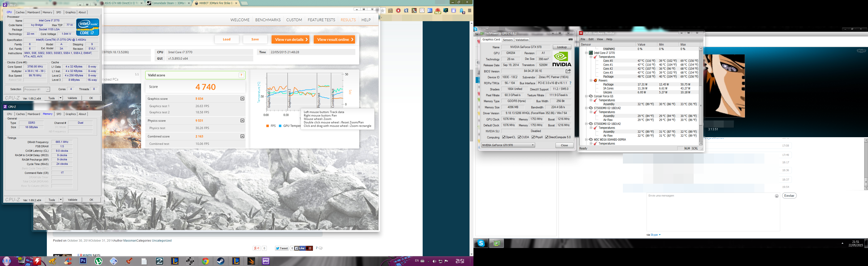Open the Processor #1 selection dropdown in CPU-Z
Image resolution: width=868 pixels, height=266 pixels.
click(x=37, y=89)
